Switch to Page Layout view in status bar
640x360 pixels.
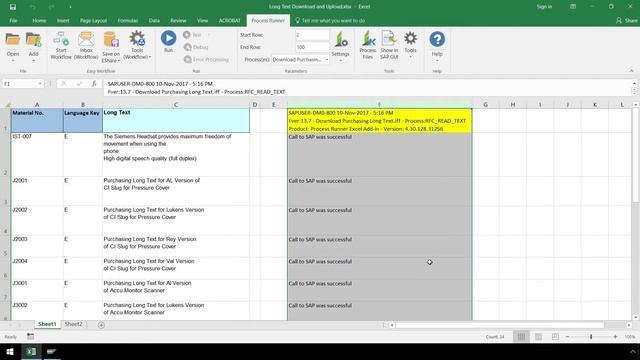tap(538, 337)
